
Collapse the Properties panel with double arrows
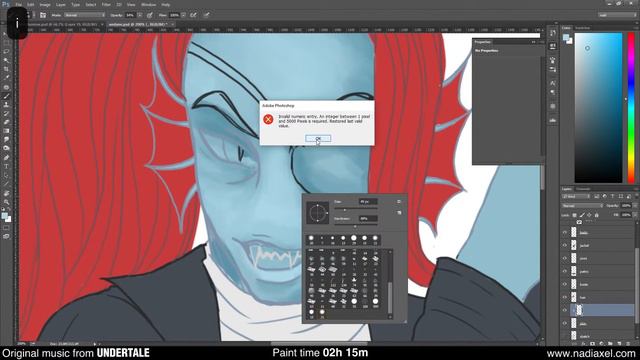coord(533,42)
